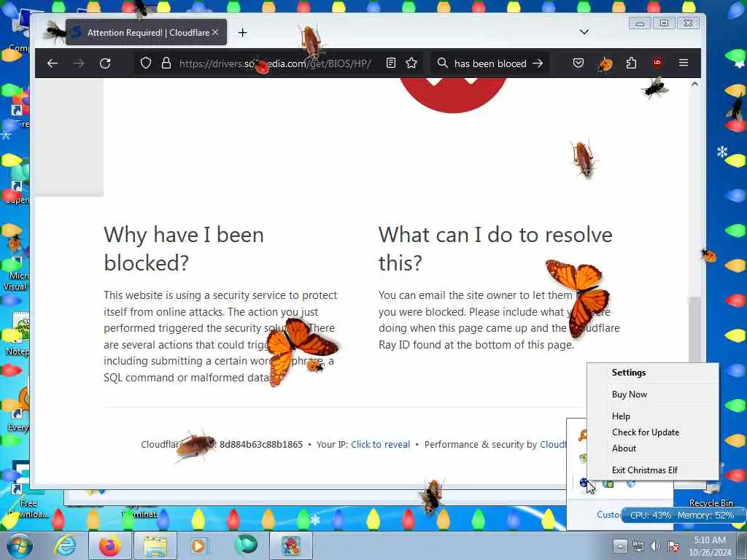Go back using the browser back arrow

coord(53,63)
